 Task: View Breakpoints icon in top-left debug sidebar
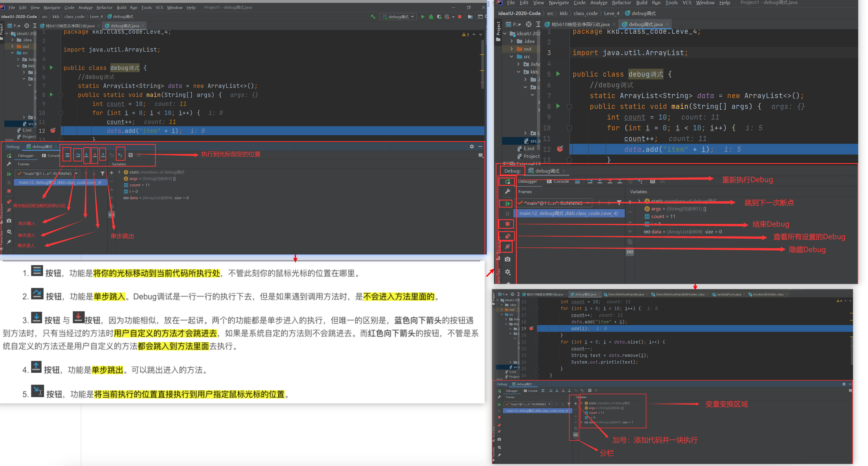[9, 201]
